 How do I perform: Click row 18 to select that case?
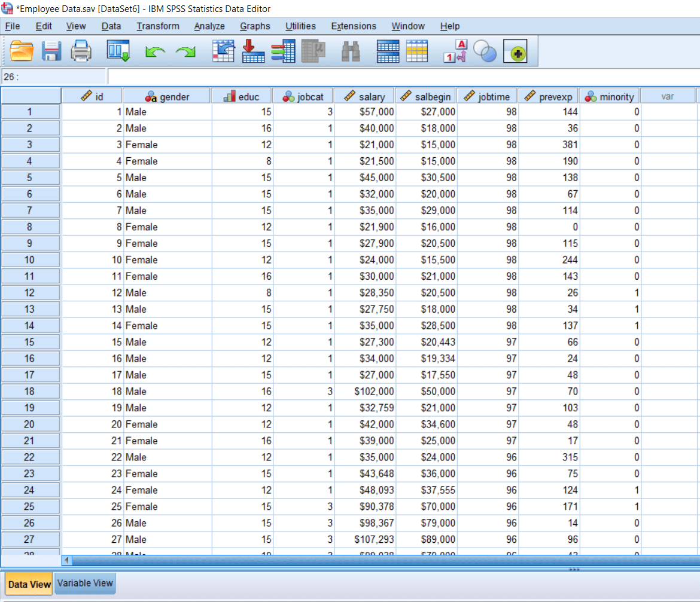tap(31, 391)
